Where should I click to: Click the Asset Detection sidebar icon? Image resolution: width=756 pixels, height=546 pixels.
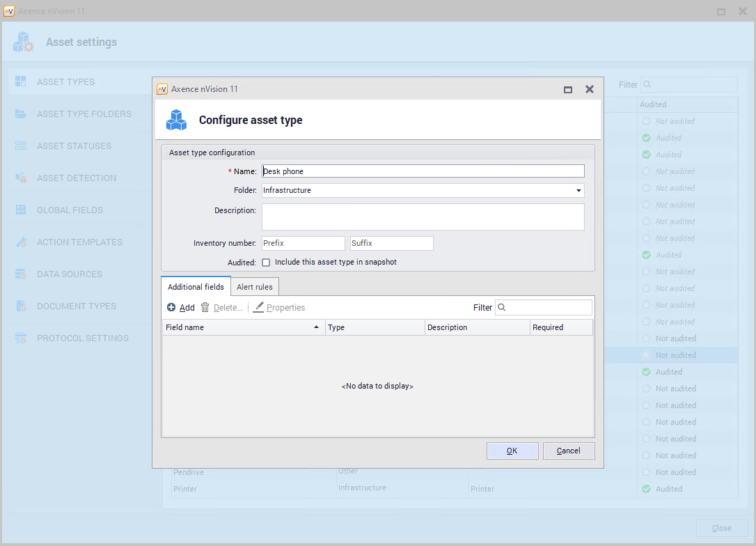point(21,178)
